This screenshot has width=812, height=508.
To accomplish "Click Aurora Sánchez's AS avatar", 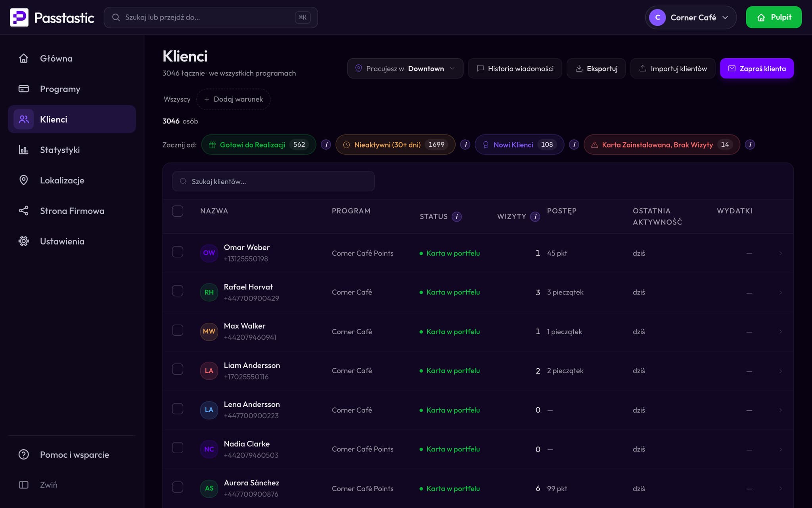I will click(x=209, y=488).
